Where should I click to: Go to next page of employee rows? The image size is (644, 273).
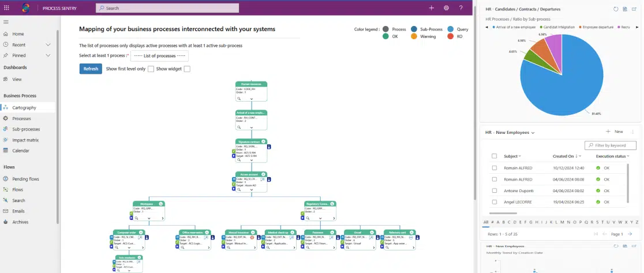[630, 234]
